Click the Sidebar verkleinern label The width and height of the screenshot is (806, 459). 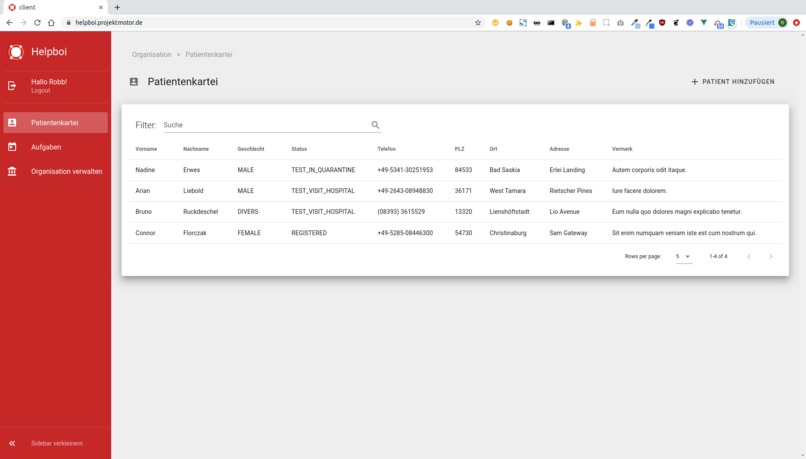(57, 443)
